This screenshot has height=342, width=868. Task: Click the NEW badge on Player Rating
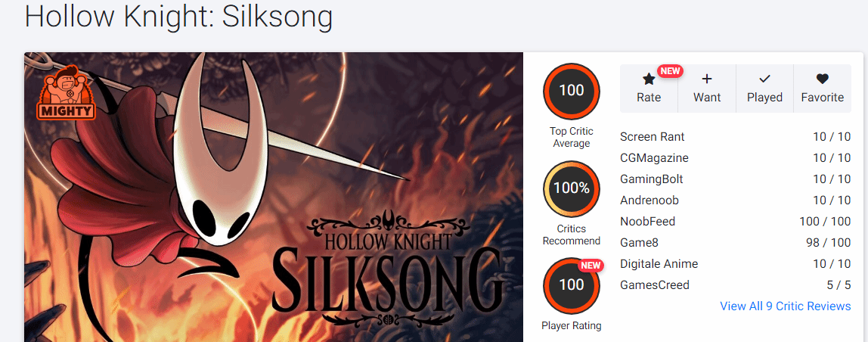coord(591,266)
